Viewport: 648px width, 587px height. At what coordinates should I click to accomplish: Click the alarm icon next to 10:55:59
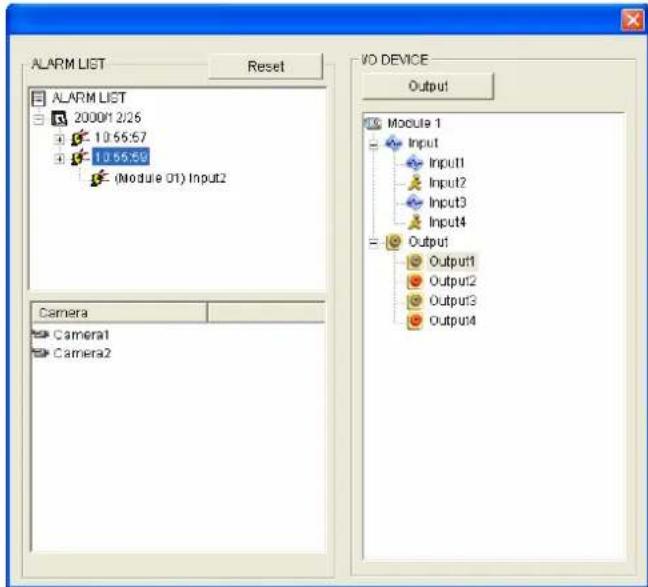pos(80,157)
